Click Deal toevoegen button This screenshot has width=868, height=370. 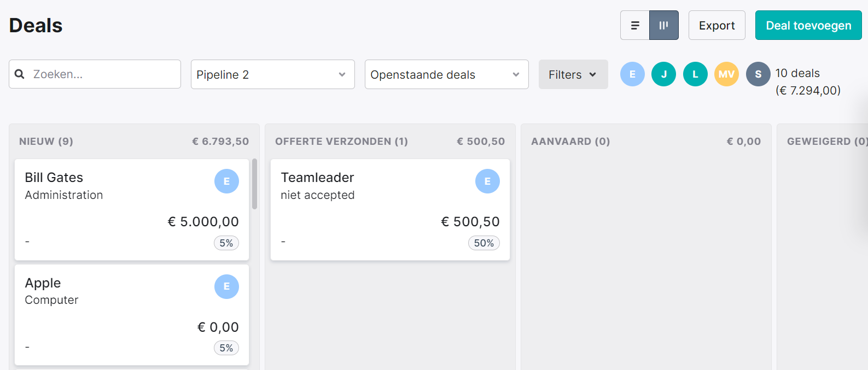point(808,25)
